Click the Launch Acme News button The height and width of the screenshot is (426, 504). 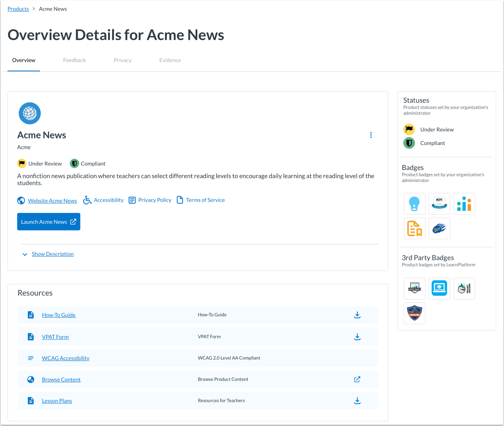pyautogui.click(x=48, y=222)
